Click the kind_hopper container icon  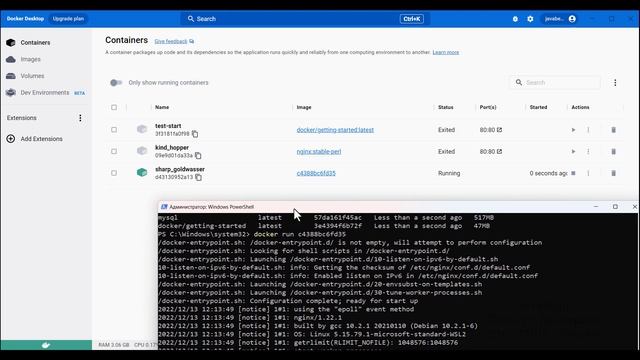click(x=142, y=151)
